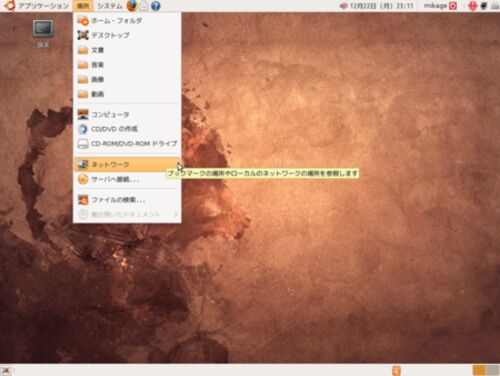Open the システム menu

coord(110,6)
